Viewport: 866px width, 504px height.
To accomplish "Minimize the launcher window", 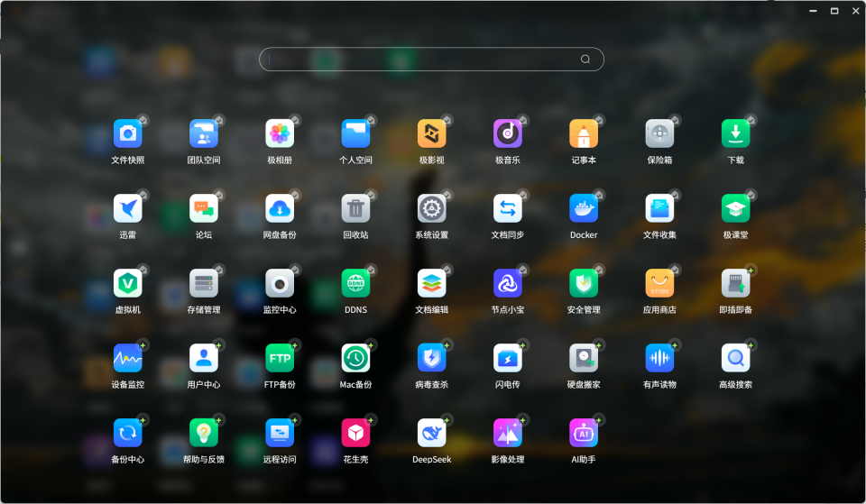I will [813, 11].
